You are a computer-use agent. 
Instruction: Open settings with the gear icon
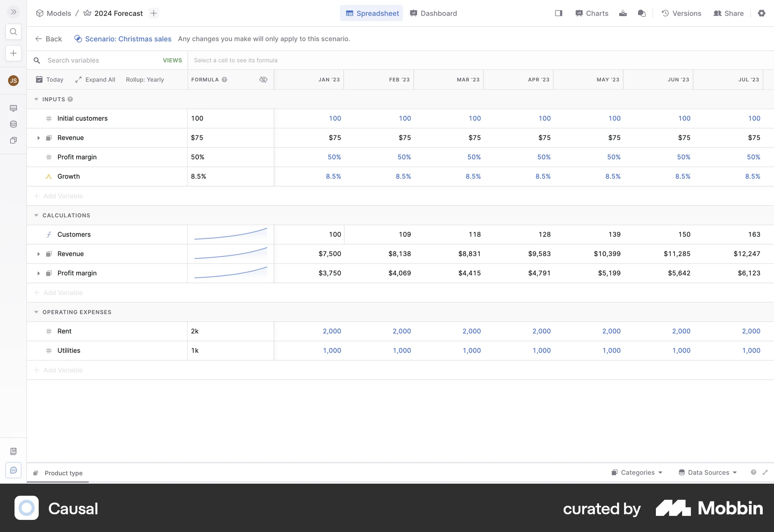pyautogui.click(x=762, y=13)
